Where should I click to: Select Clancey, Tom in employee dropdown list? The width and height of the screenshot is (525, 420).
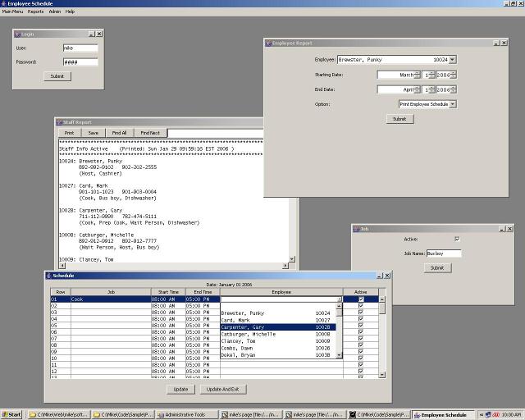pos(278,341)
